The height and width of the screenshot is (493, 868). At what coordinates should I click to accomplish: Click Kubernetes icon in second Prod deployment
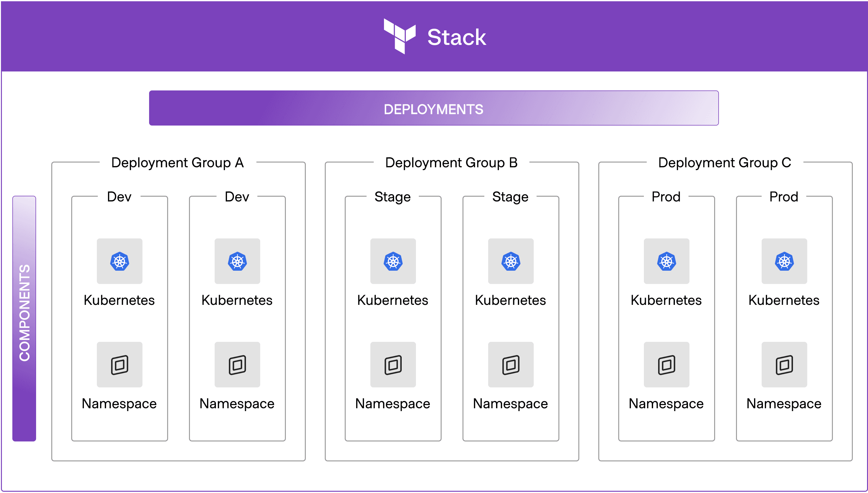click(x=784, y=261)
